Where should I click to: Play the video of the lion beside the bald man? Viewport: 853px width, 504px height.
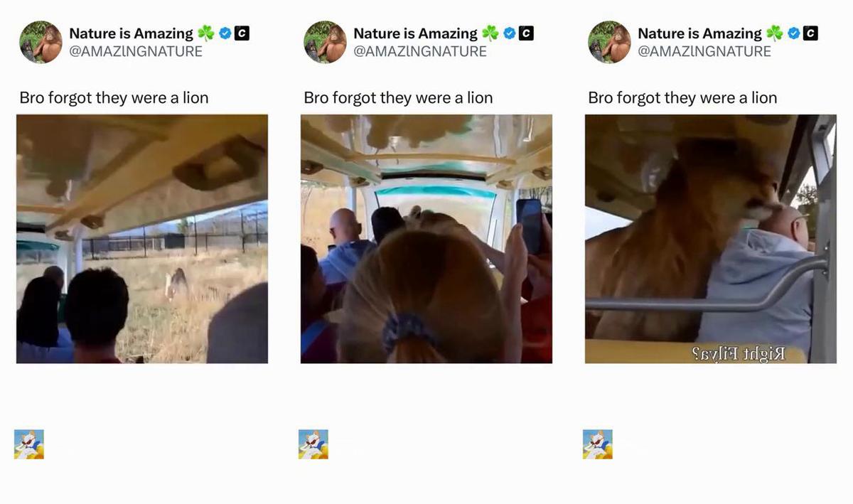[x=711, y=239]
